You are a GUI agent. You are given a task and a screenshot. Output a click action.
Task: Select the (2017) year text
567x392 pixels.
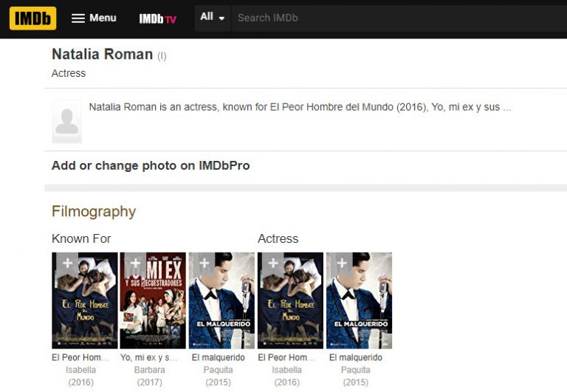[149, 382]
